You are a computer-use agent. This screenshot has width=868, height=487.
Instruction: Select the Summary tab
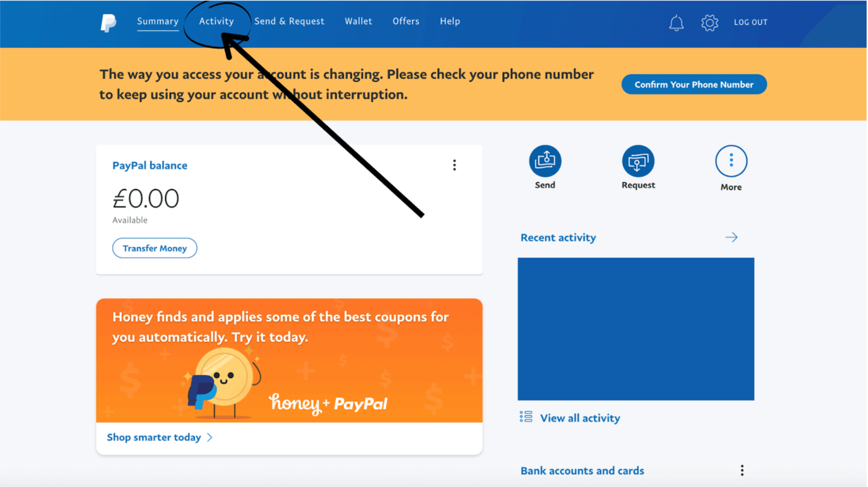tap(157, 21)
